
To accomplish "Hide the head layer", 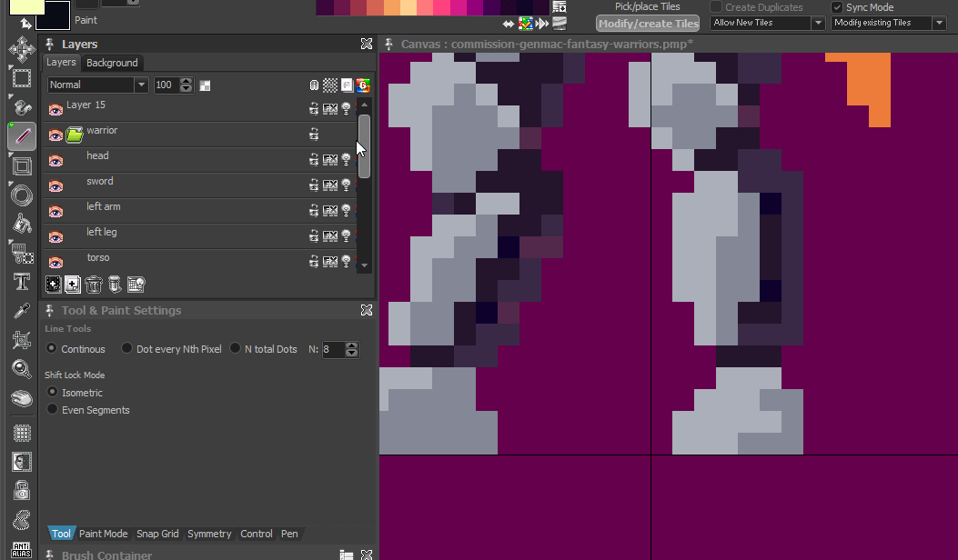I will coord(55,160).
